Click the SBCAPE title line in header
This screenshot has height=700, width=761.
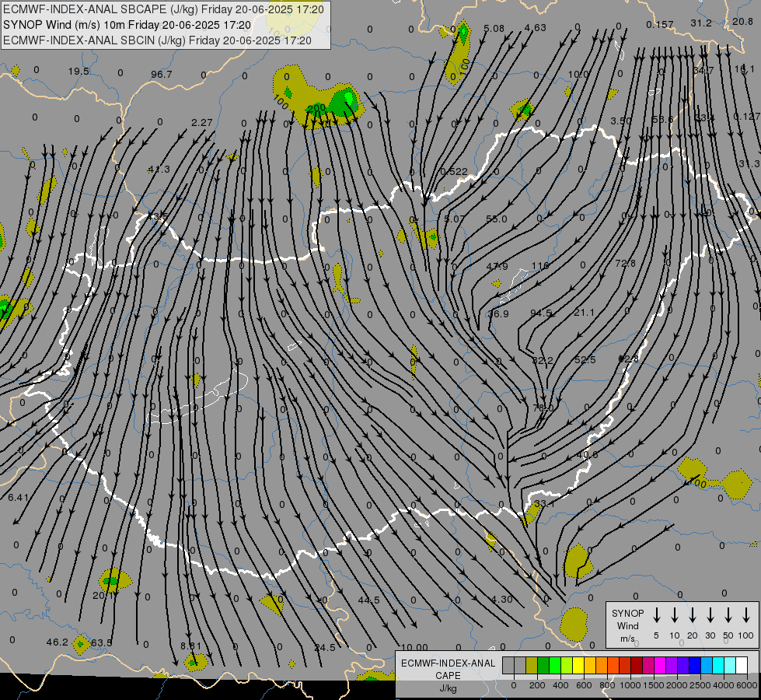163,9
